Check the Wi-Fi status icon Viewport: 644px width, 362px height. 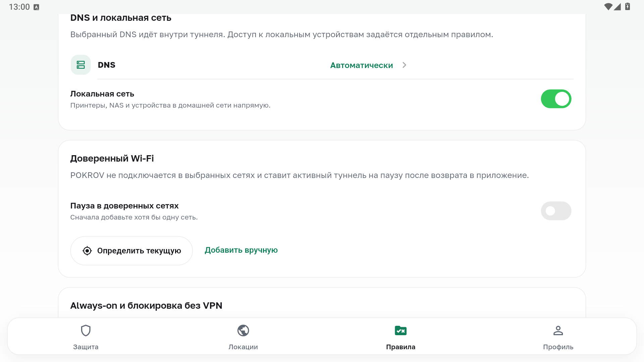tap(608, 7)
